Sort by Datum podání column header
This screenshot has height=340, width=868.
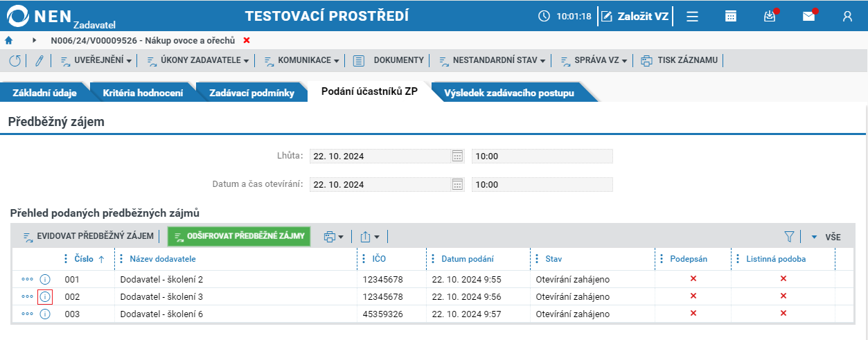pos(468,259)
